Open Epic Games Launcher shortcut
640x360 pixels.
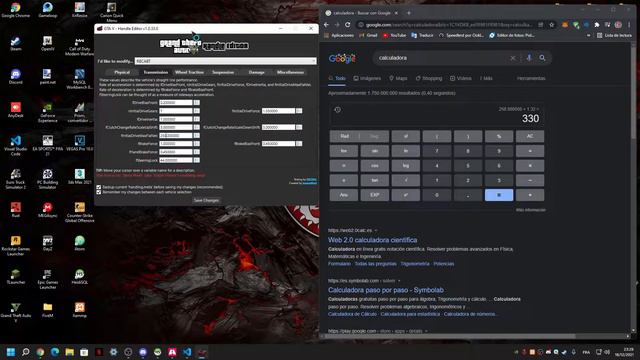click(47, 279)
